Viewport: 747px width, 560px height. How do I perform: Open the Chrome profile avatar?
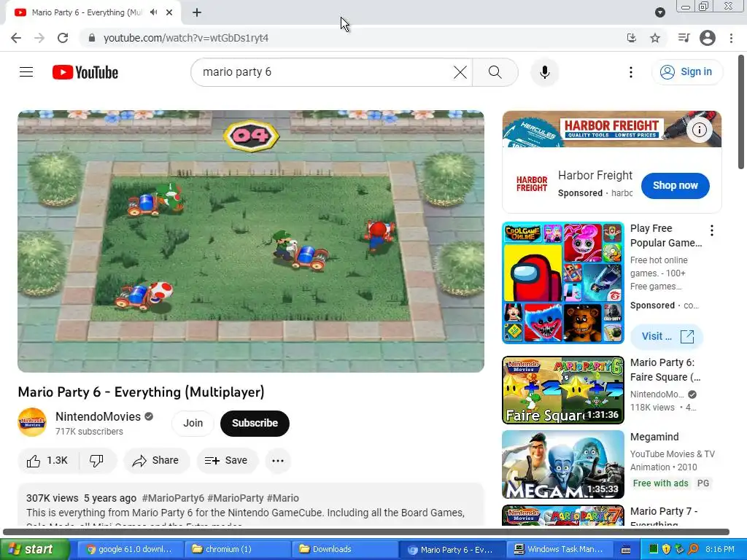[x=708, y=38]
